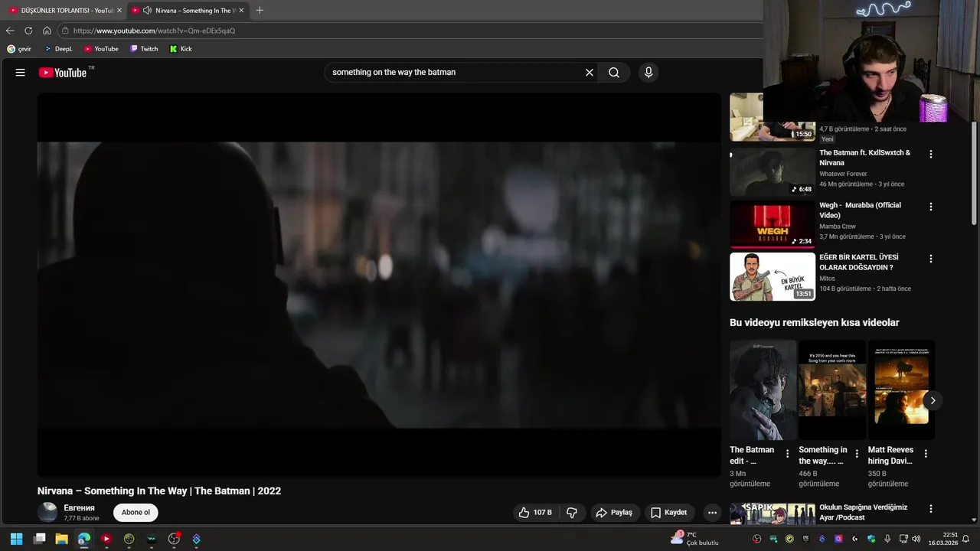Open 'The Batman edit' short thumbnail
The height and width of the screenshot is (551, 980).
coord(763,390)
